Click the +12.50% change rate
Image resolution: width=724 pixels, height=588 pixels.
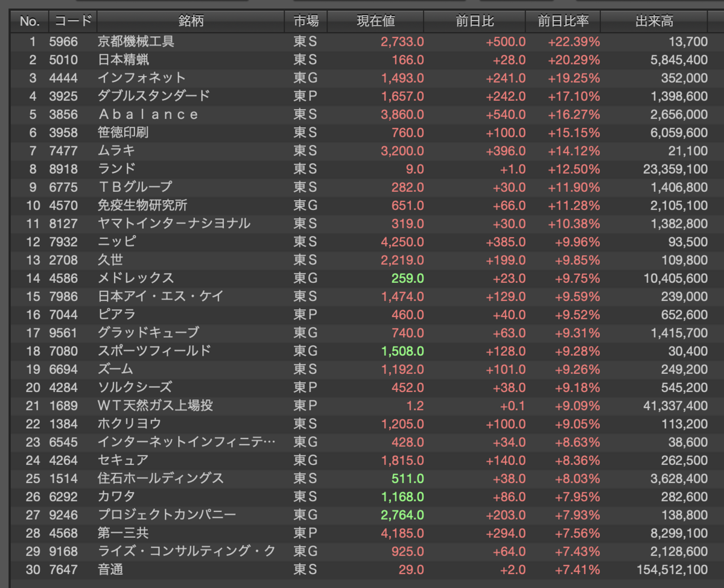click(574, 169)
